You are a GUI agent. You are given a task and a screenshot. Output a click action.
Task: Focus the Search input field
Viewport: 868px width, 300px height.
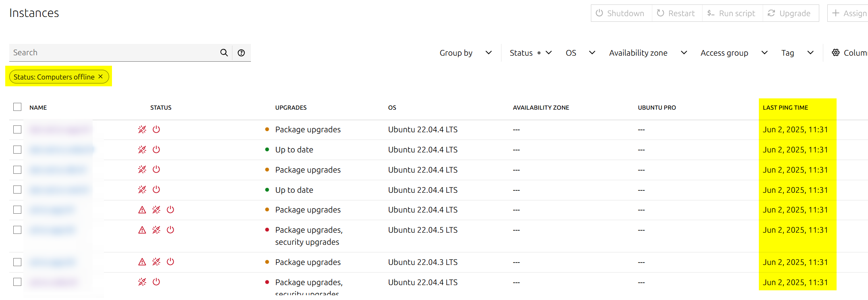click(113, 53)
